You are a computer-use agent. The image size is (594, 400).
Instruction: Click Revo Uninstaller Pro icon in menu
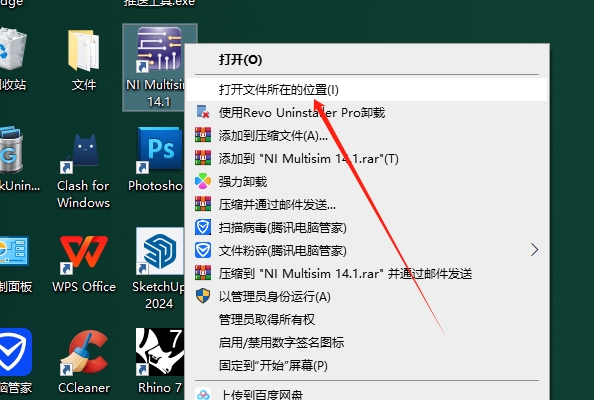click(203, 112)
